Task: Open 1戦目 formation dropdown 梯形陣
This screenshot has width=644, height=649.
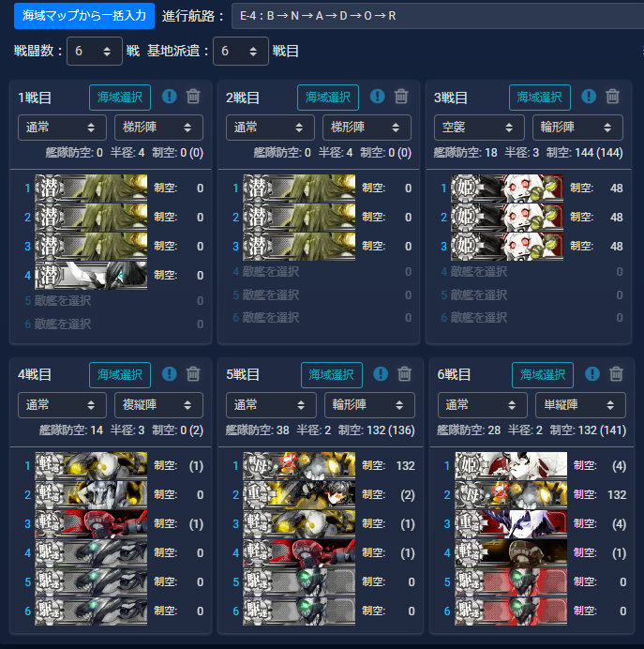Action: point(158,128)
